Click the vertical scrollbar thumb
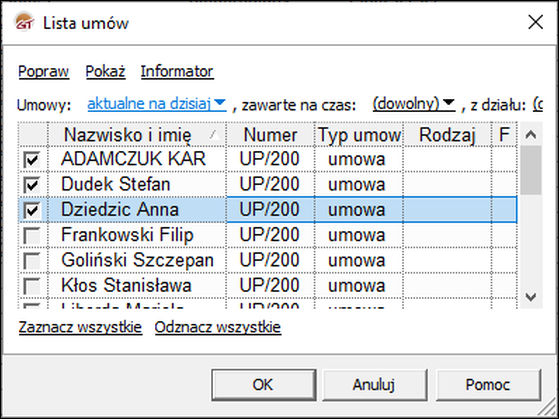 pos(531,170)
